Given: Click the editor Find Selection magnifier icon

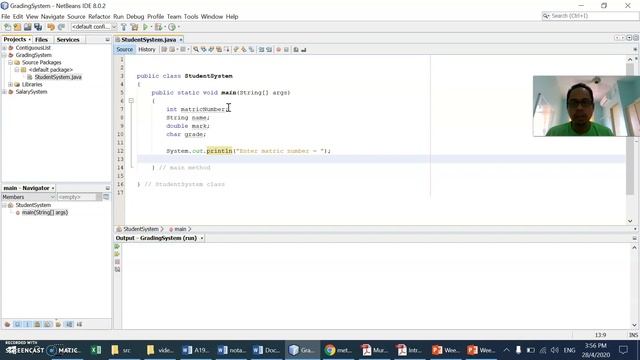Looking at the screenshot, I should click(x=196, y=49).
